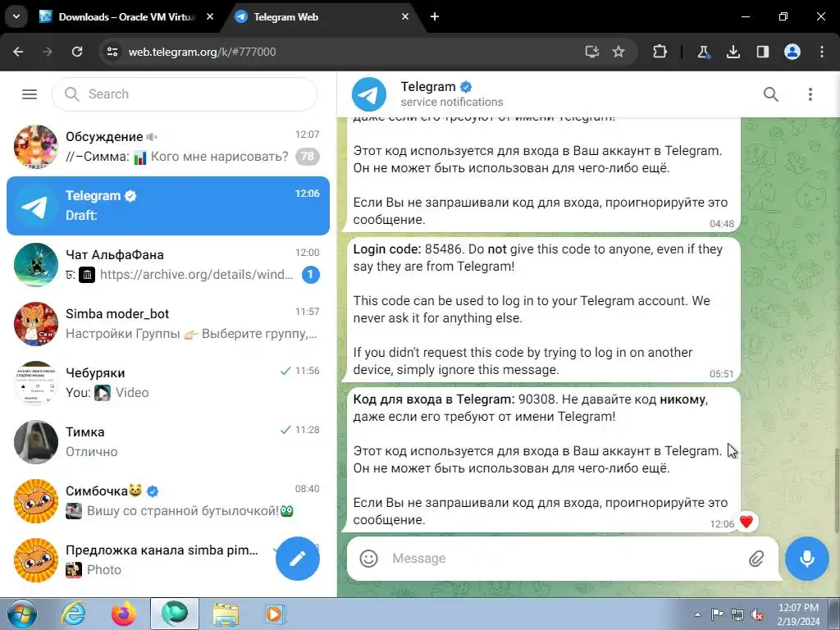Click the 05:51 message timestamp
The image size is (840, 630).
[722, 374]
